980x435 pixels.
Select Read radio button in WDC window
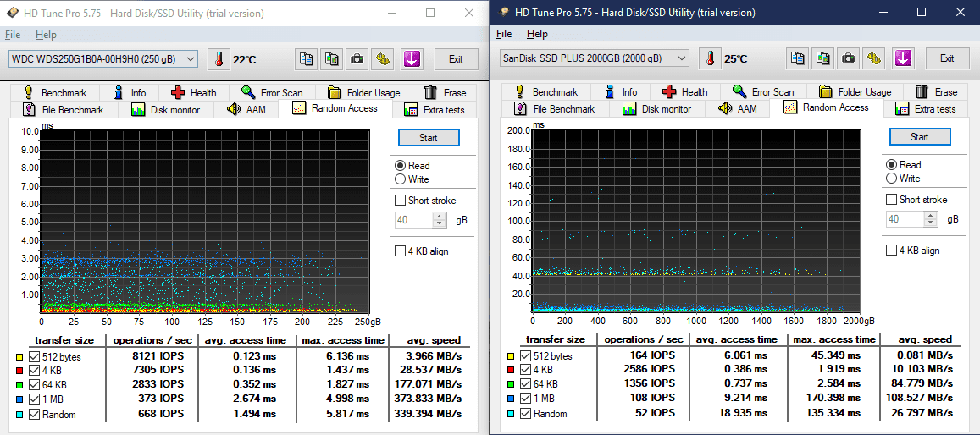[x=401, y=165]
